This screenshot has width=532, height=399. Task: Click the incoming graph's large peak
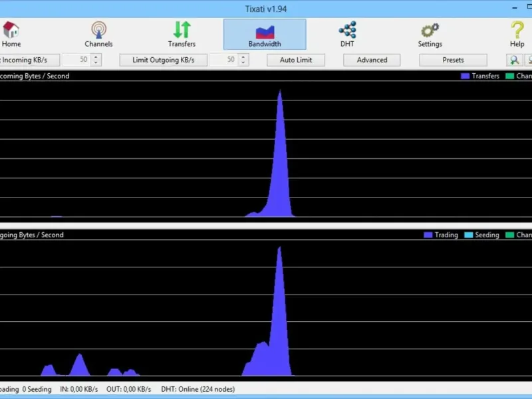click(x=280, y=163)
